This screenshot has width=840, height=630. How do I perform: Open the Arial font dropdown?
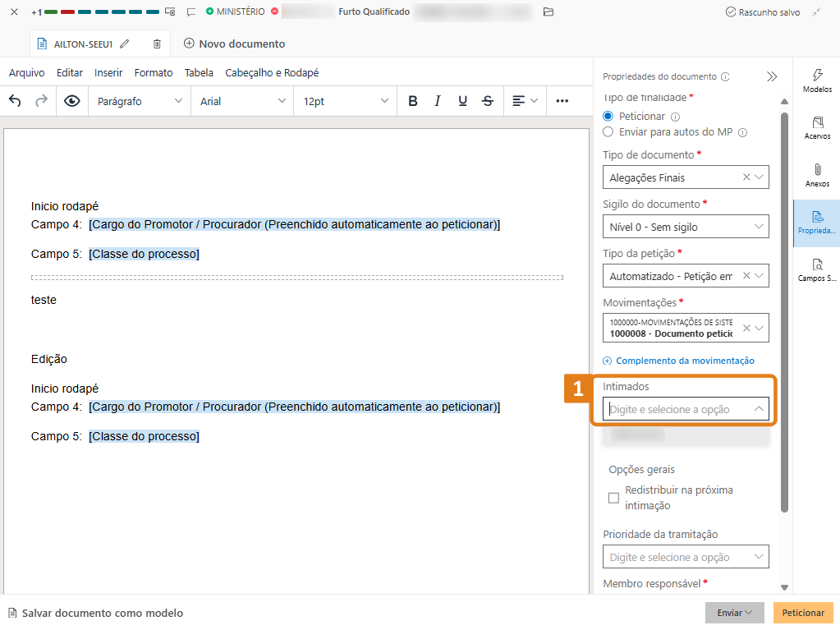pos(242,101)
